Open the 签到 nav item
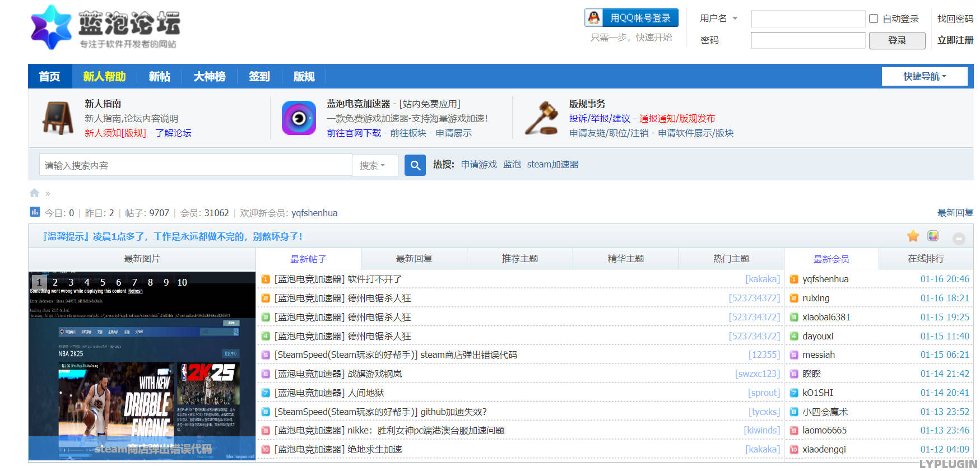 259,76
